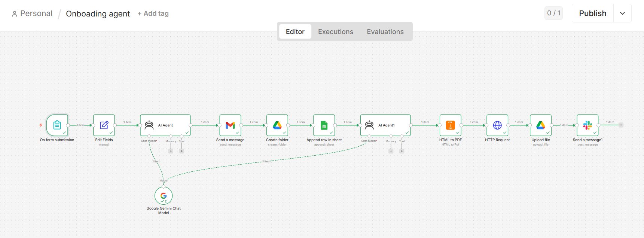The image size is (644, 238).
Task: Add a tool to AI Agent1
Action: click(402, 151)
